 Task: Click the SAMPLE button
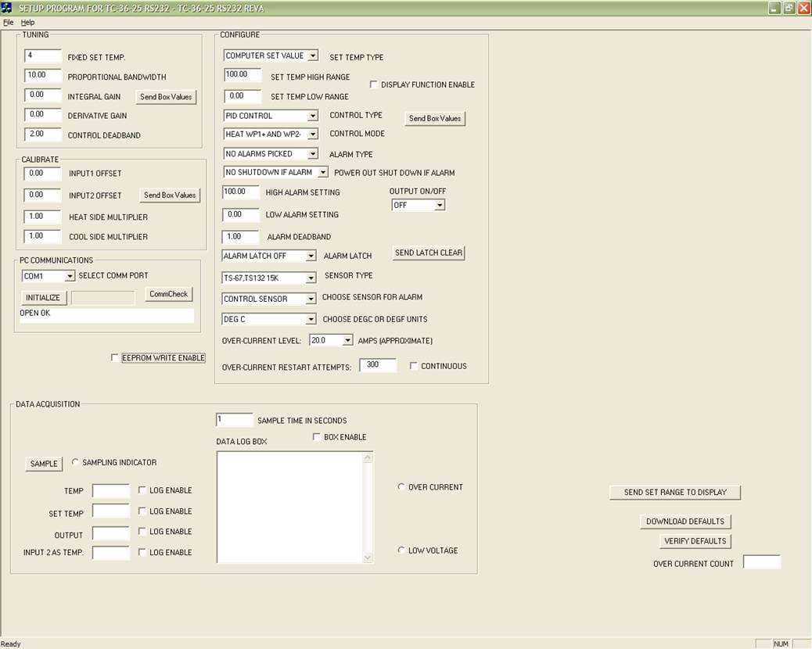(43, 463)
